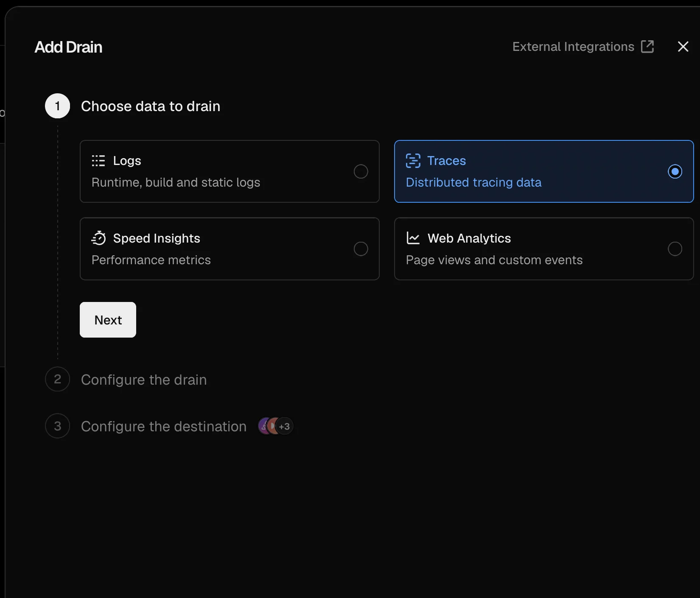Viewport: 700px width, 598px height.
Task: Click the external link arrow icon
Action: click(647, 47)
